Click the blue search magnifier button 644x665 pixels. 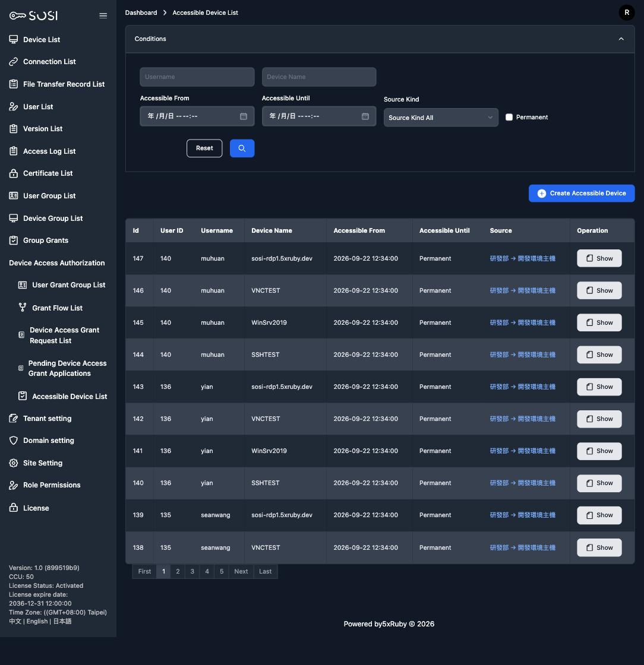242,148
